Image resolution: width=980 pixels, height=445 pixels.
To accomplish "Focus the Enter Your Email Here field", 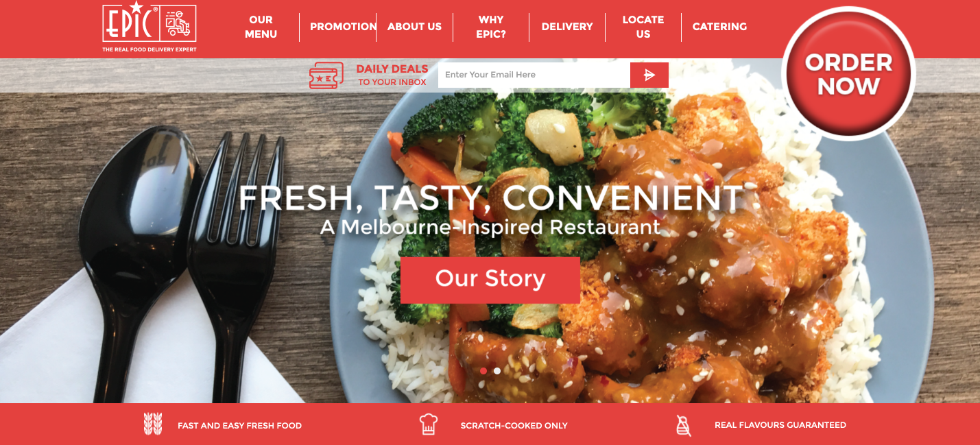I will (x=534, y=75).
